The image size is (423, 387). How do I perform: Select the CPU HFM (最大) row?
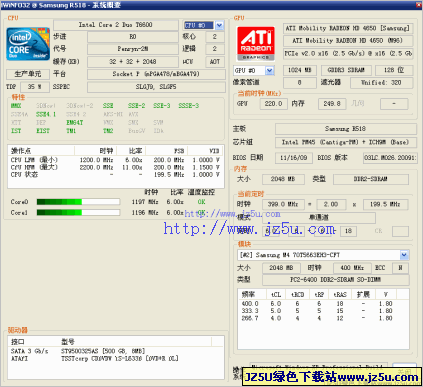click(x=115, y=167)
